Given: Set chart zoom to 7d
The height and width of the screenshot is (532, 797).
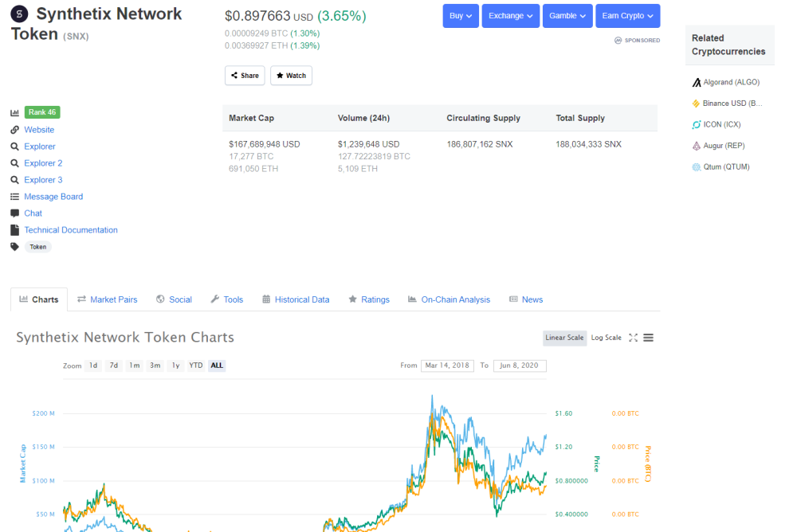Looking at the screenshot, I should [x=113, y=366].
